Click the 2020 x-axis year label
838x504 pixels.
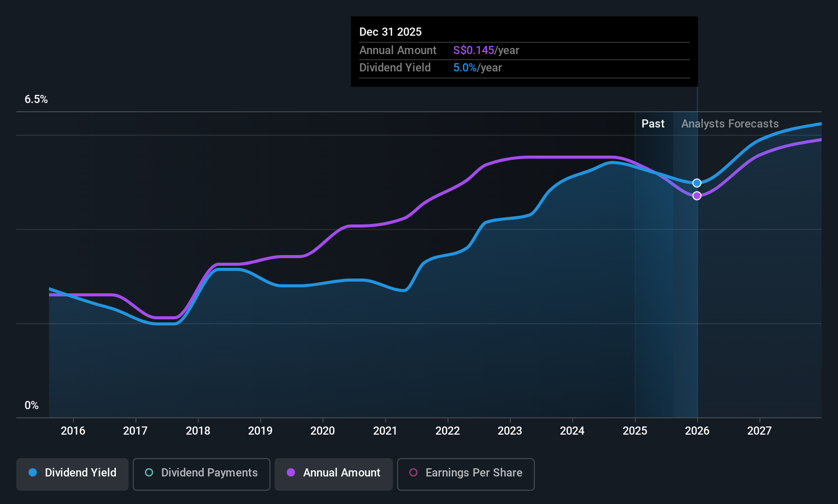pyautogui.click(x=323, y=431)
